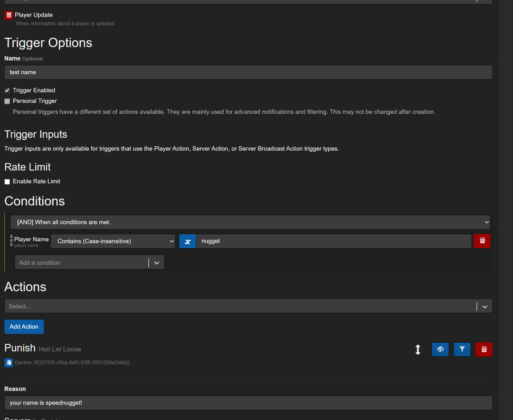Image resolution: width=513 pixels, height=420 pixels.
Task: Disable the Punish action with eye-slash button
Action: [440, 350]
